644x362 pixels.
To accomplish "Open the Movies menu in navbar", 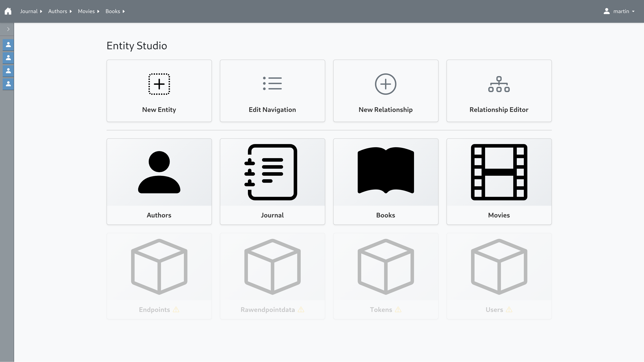I will point(89,11).
